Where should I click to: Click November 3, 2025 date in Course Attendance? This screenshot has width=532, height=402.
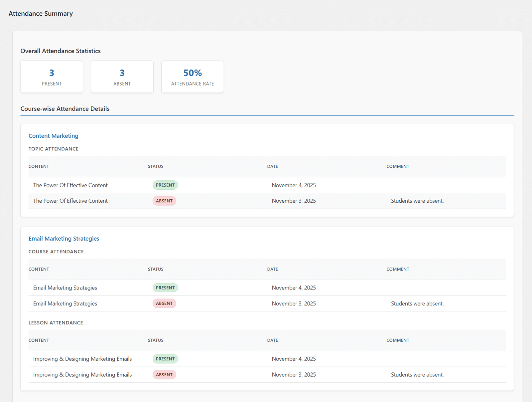pos(294,303)
